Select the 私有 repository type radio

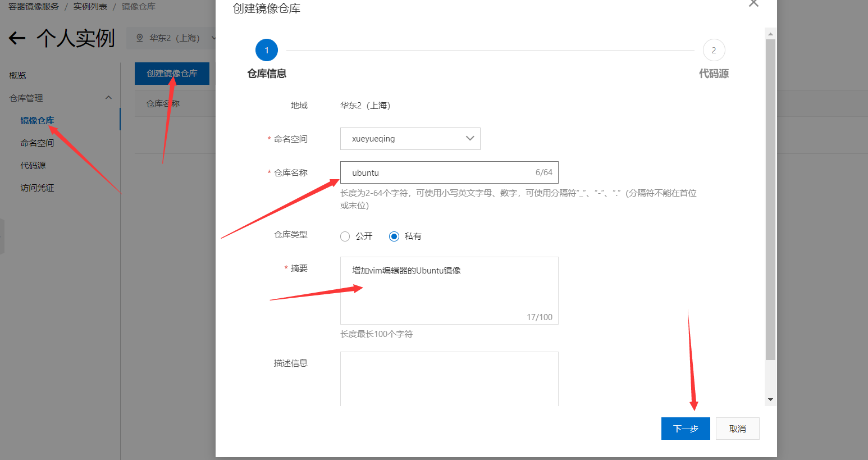(394, 236)
